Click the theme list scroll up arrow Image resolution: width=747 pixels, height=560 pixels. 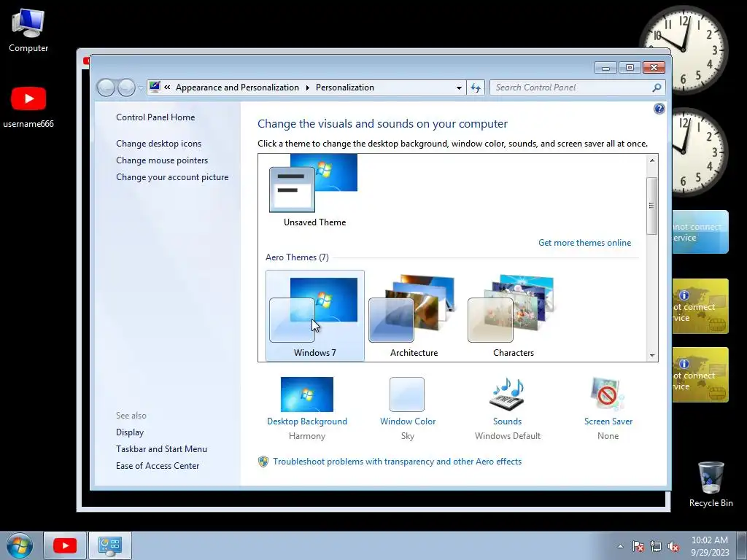(x=652, y=160)
